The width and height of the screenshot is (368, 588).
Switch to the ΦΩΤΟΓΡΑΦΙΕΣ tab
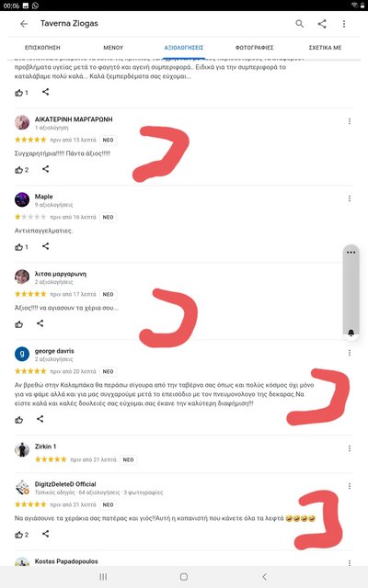pyautogui.click(x=254, y=48)
